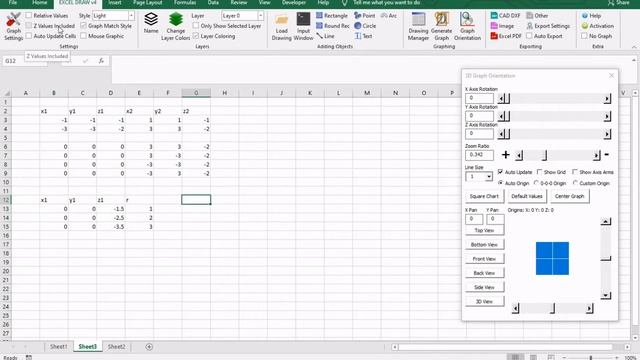This screenshot has height=360, width=640.
Task: Open the Drawing Manager
Action: (x=418, y=27)
